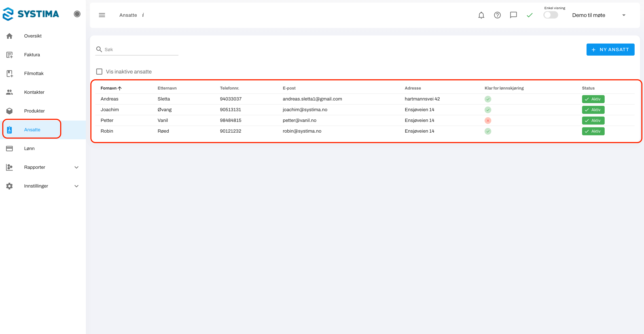Click the info icon next to Ansatte title

tap(143, 15)
